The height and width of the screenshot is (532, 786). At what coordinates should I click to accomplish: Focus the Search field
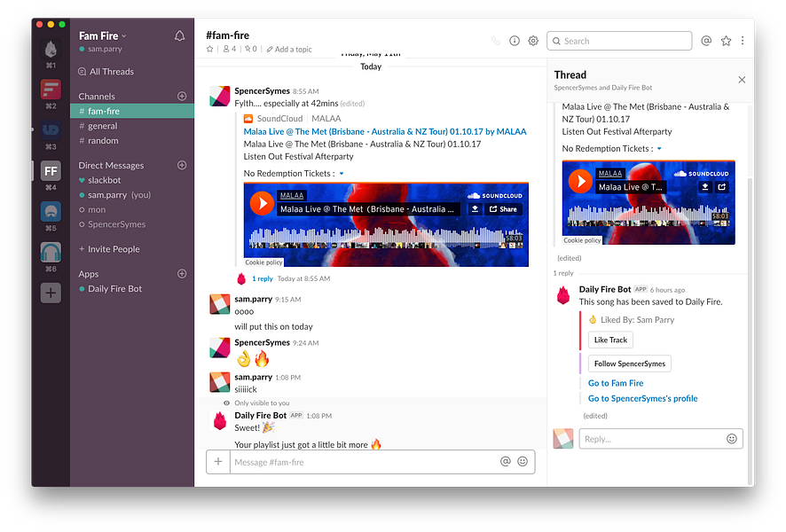coord(619,41)
